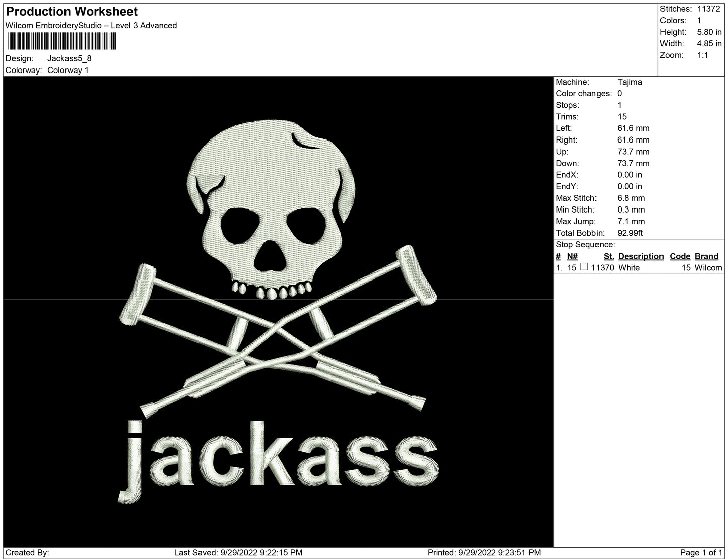
Task: Click the 'Machine:' label
Action: tap(572, 82)
